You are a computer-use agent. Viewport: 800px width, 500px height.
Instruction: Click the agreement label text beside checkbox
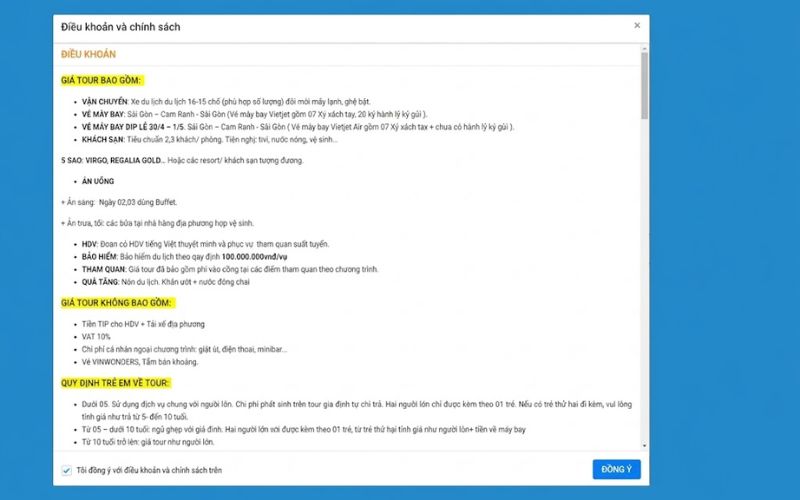point(149,470)
